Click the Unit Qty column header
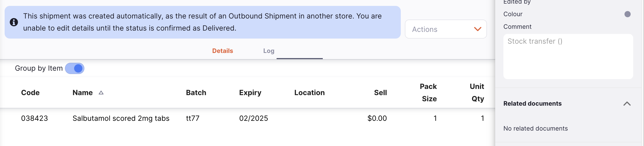This screenshot has width=644, height=146. click(x=477, y=93)
